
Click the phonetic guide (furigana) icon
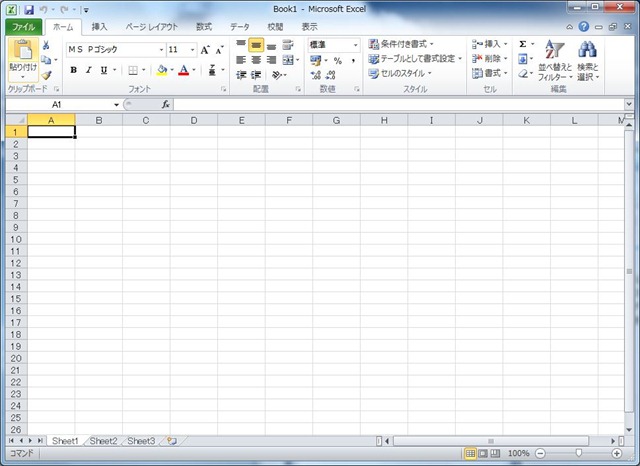(x=212, y=70)
